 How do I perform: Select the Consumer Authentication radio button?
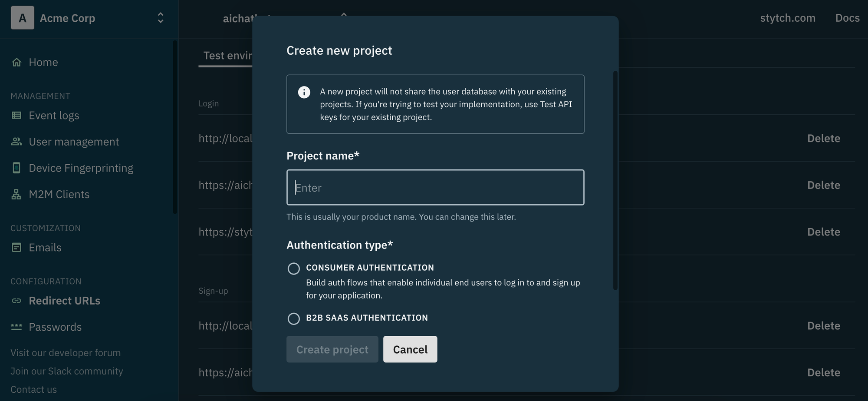(x=294, y=268)
